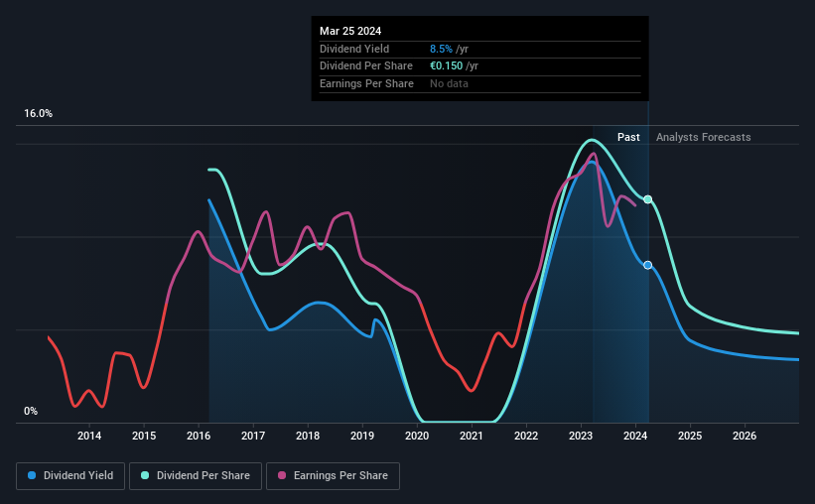Viewport: 815px width, 504px height.
Task: Click the 'Analysts Forecasts' label
Action: coord(703,137)
